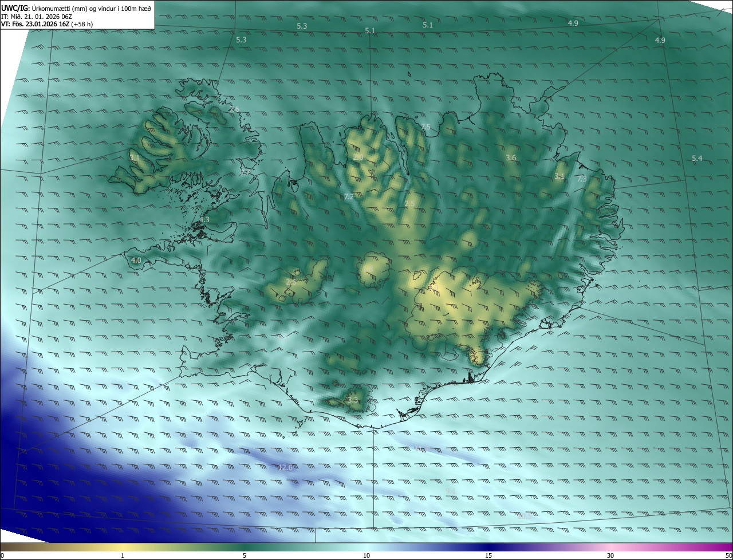733x560 pixels.
Task: Select the valid time line "VT: Fös. 23.01.2026 16Z"
Action: pyautogui.click(x=36, y=25)
